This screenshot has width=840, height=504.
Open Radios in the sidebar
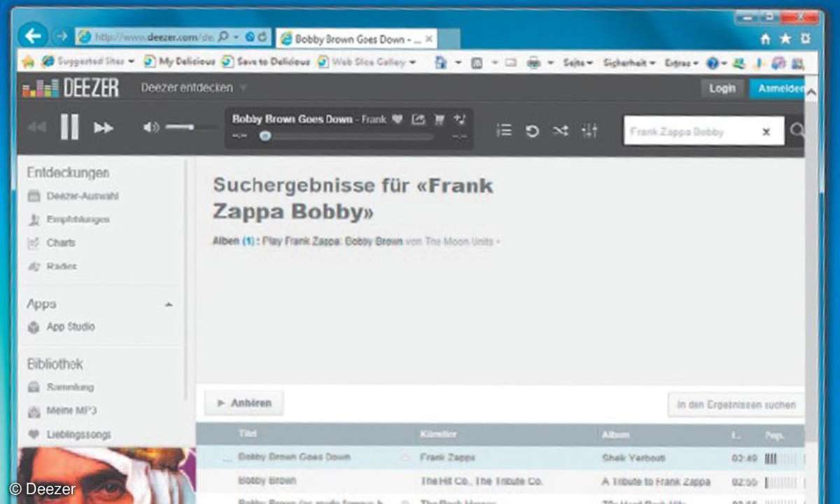click(52, 267)
